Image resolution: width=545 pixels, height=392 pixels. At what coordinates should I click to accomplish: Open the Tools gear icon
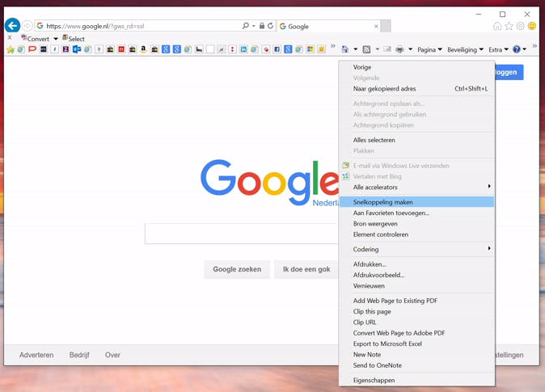tap(520, 26)
